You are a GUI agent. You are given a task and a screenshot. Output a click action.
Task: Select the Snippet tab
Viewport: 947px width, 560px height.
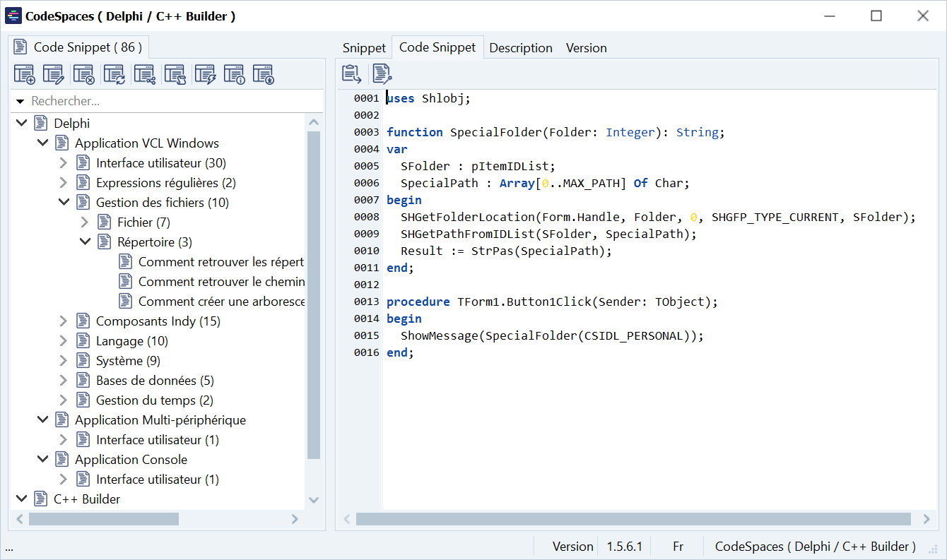point(364,48)
